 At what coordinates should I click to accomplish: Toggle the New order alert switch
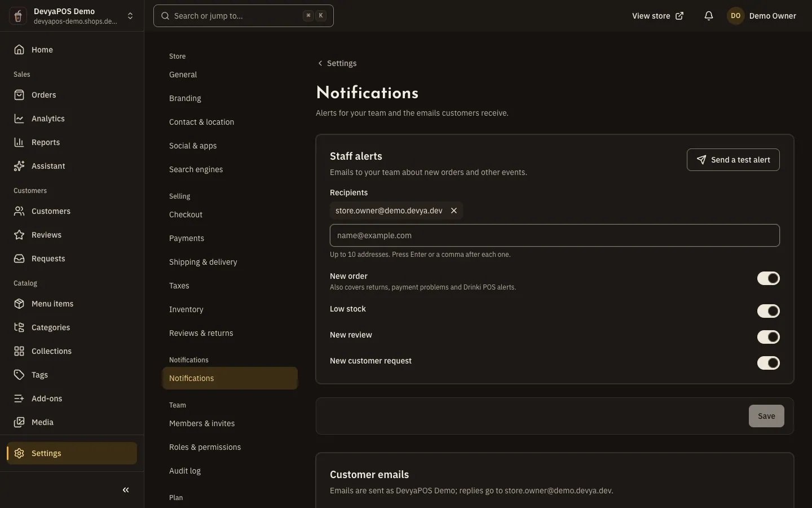point(768,278)
